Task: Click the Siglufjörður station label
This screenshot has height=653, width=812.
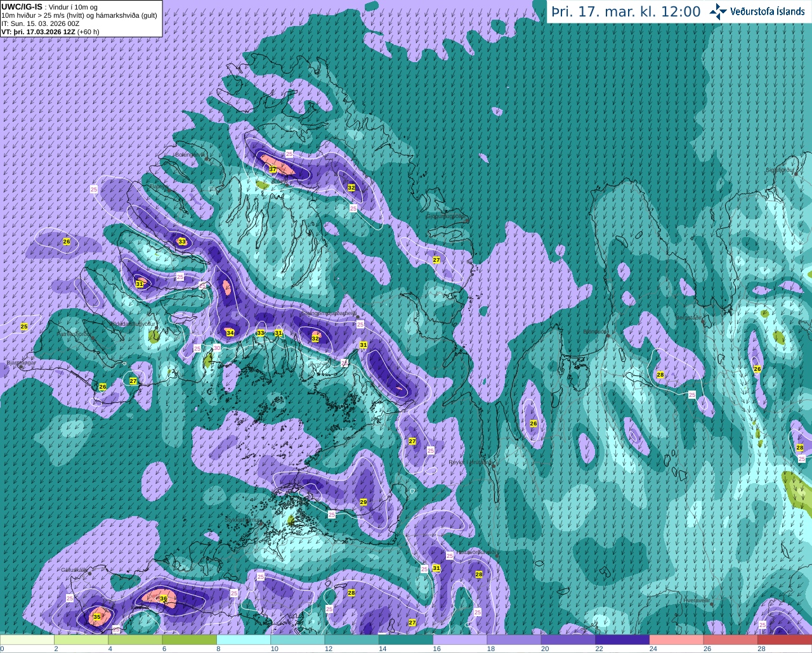Action: pyautogui.click(x=780, y=170)
